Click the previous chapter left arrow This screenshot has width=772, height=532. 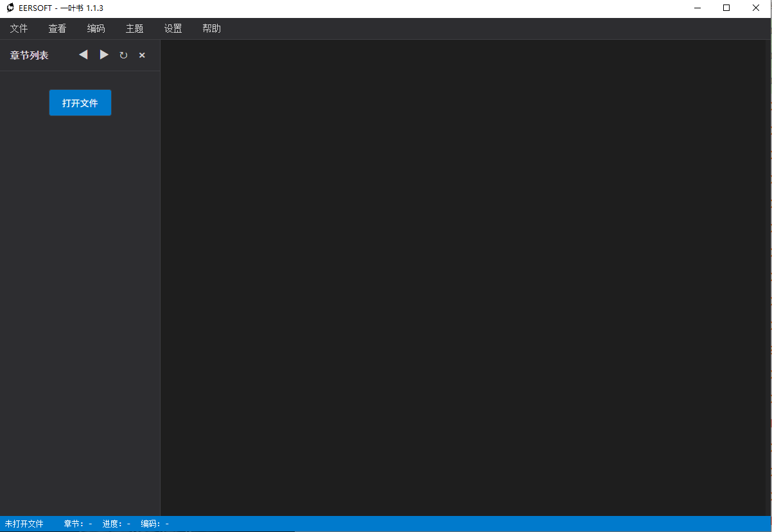click(83, 55)
